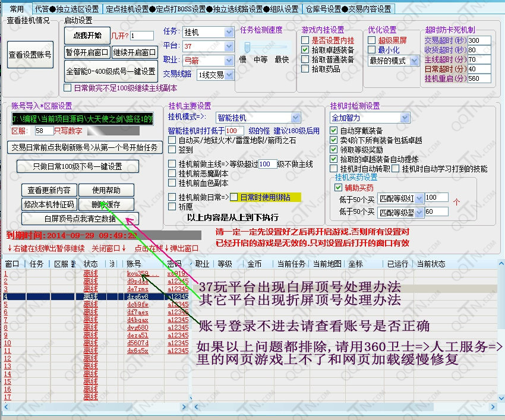Click the 删除缓存 button

point(106,204)
